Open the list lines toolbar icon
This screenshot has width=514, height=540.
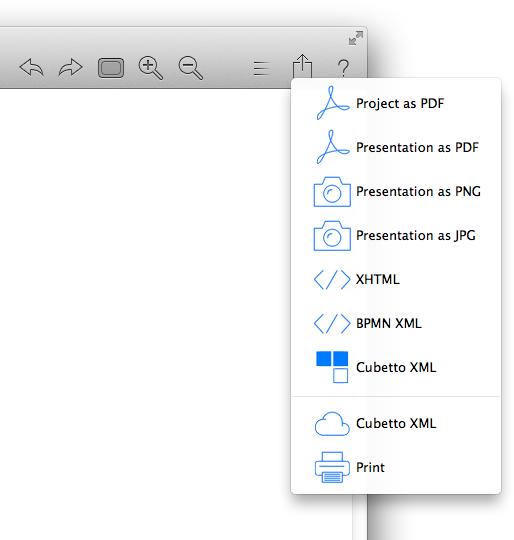262,68
